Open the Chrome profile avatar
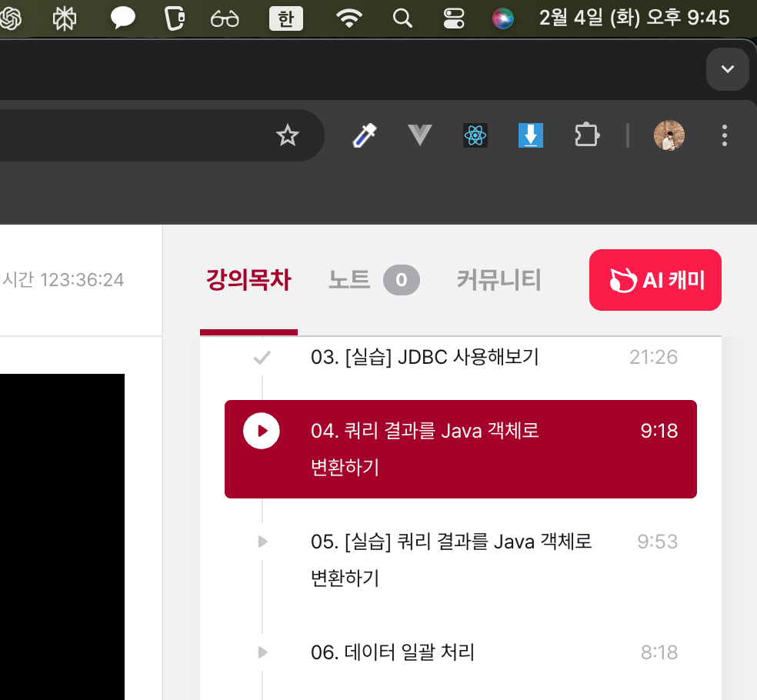This screenshot has height=700, width=757. tap(669, 135)
